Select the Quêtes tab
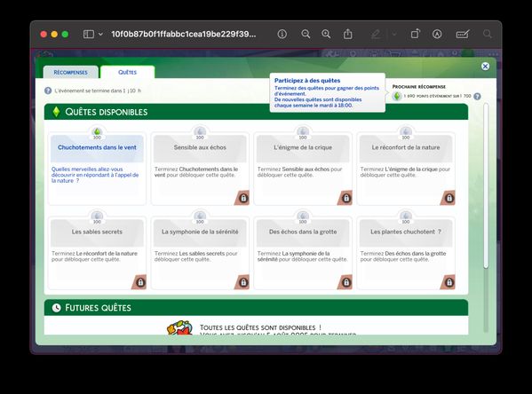This screenshot has width=532, height=394. (128, 72)
